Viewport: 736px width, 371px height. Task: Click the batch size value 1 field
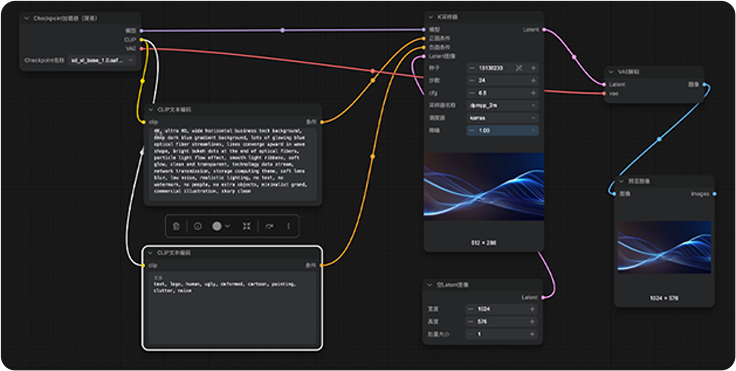502,334
